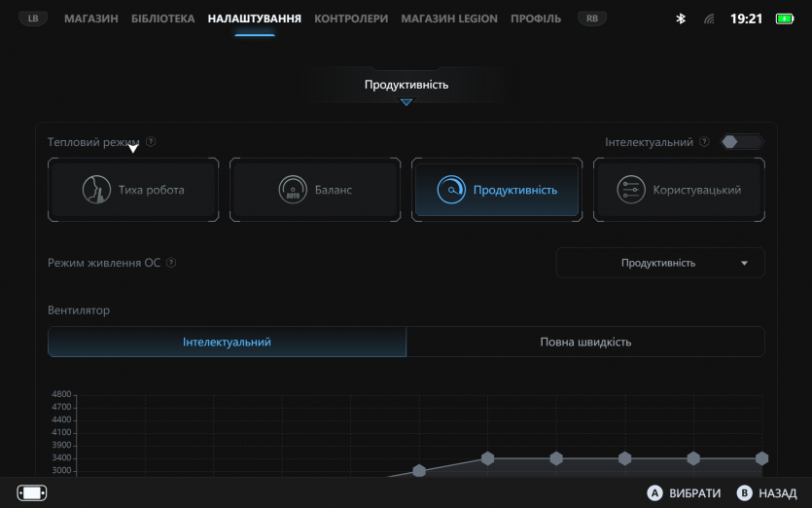Screen dimensions: 812x508
Task: Go to the Контролери tab
Action: coord(351,18)
